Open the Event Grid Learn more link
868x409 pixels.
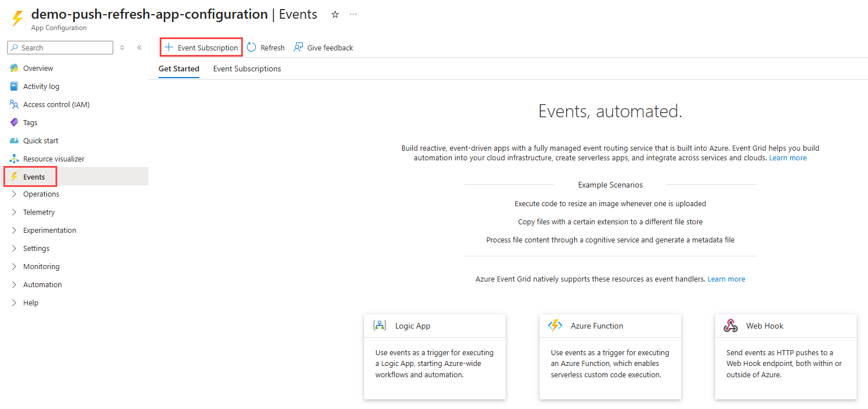(788, 157)
